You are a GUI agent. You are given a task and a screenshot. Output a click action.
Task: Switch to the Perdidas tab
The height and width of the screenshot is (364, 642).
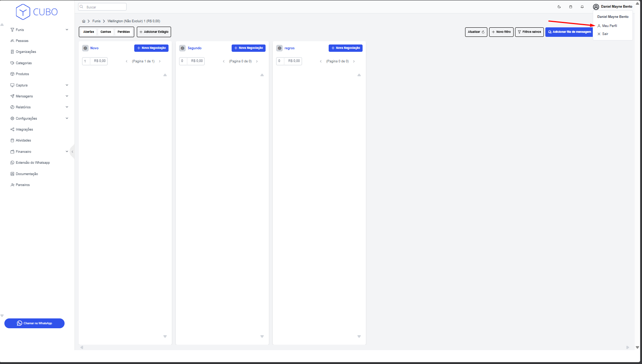coord(124,32)
